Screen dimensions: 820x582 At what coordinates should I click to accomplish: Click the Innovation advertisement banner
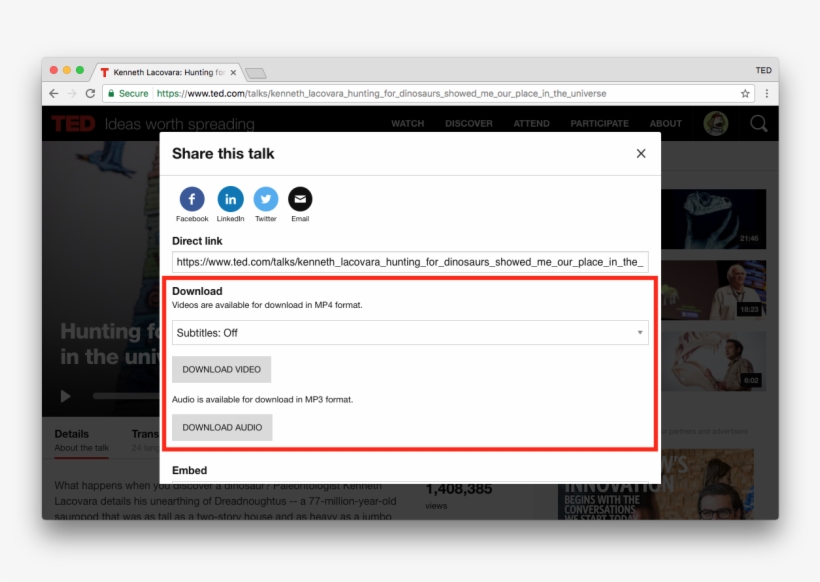pos(656,484)
